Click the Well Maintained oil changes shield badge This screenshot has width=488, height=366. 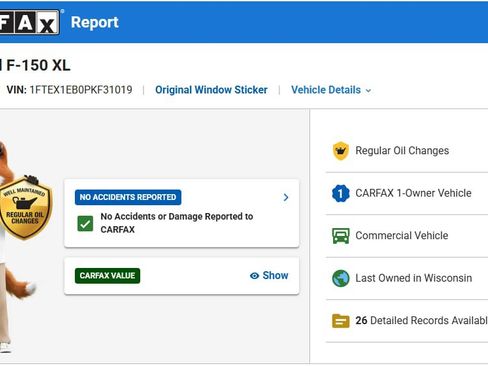(25, 207)
